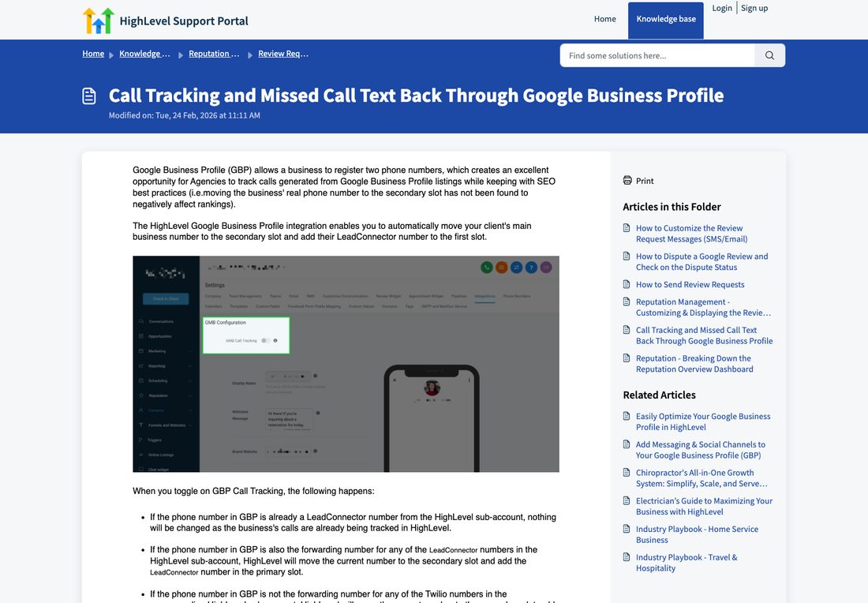The width and height of the screenshot is (868, 603).
Task: Click document icon for Dispute a Google Review
Action: 627,256
